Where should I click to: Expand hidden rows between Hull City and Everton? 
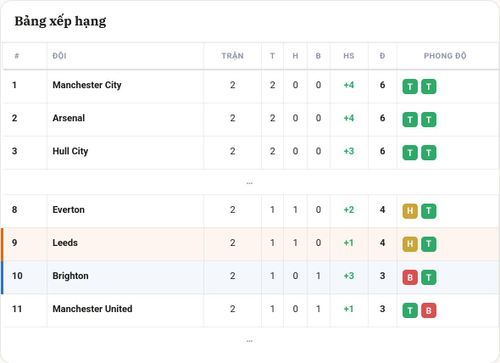pos(249,183)
